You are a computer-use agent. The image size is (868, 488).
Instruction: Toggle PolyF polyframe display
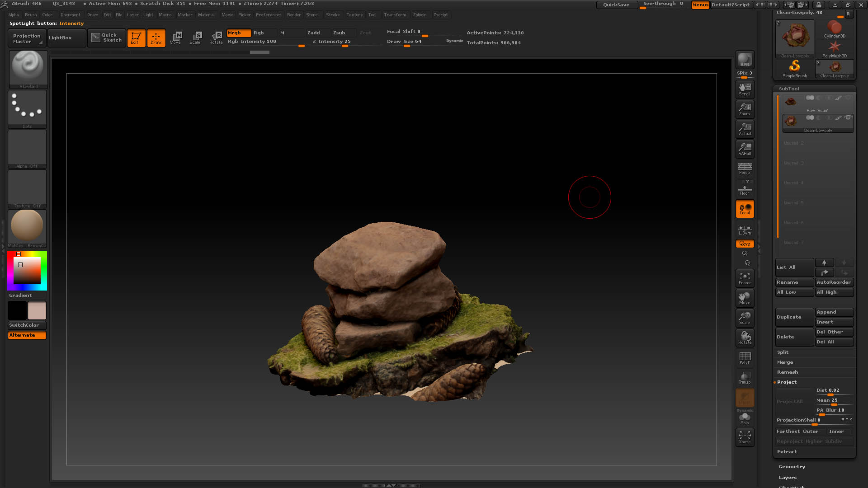(x=745, y=358)
